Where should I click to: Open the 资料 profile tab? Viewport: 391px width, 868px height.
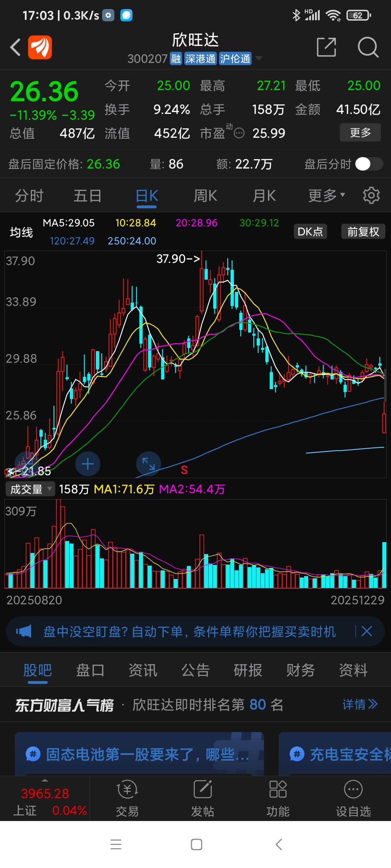click(353, 670)
